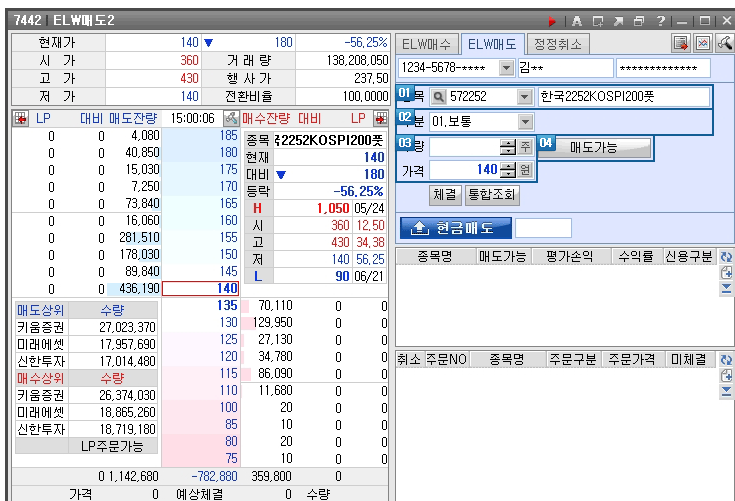Click the price 140 spinner arrows

click(x=508, y=170)
